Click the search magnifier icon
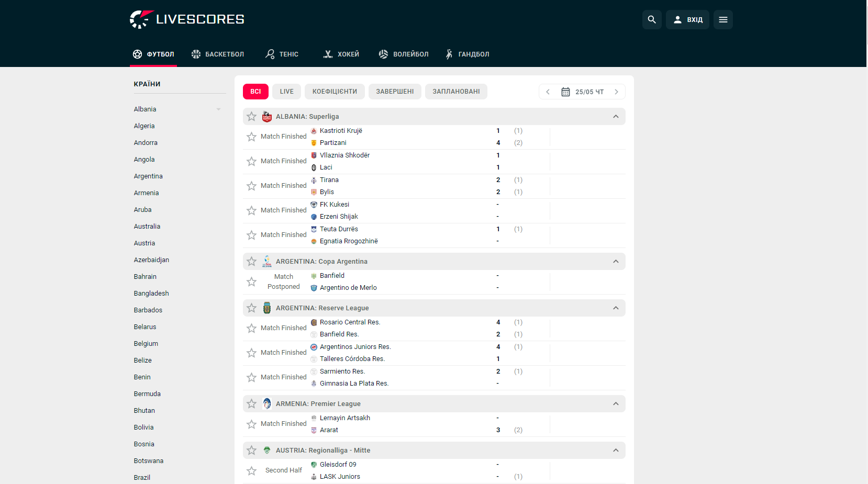 click(652, 19)
